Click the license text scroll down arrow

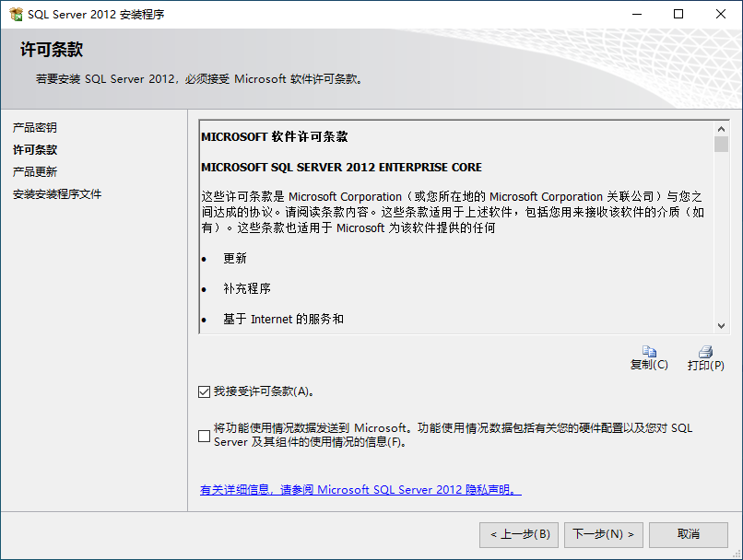(x=721, y=326)
